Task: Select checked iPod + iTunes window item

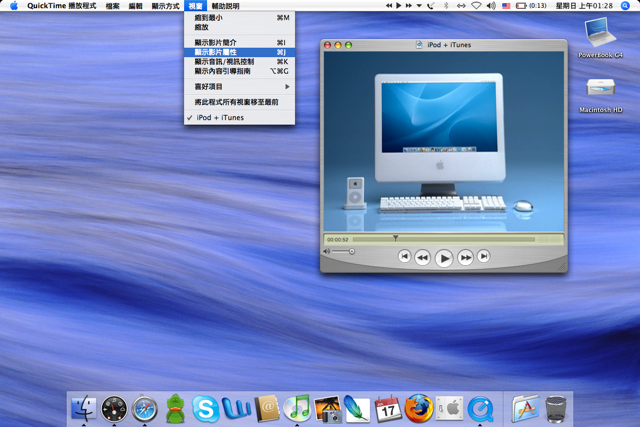Action: [239, 118]
